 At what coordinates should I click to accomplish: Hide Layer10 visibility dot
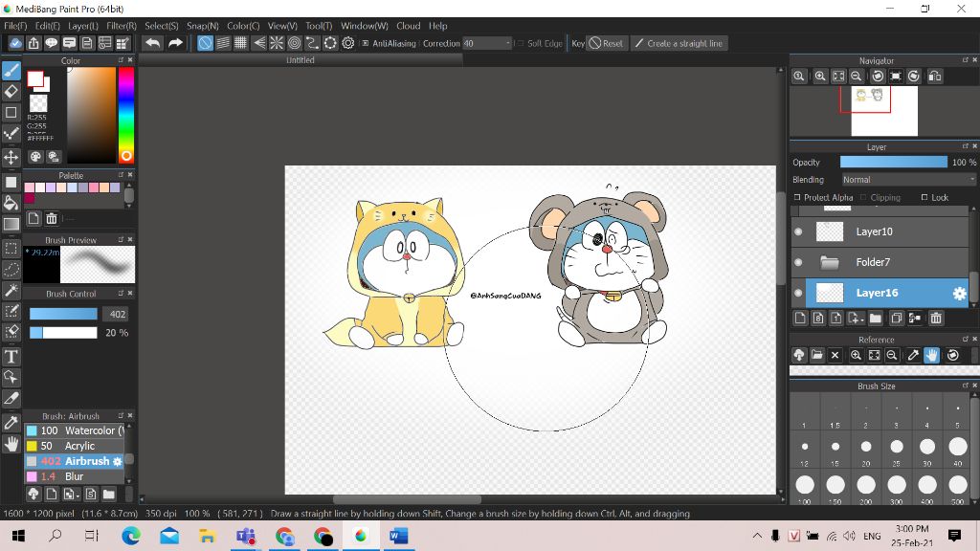coord(798,231)
